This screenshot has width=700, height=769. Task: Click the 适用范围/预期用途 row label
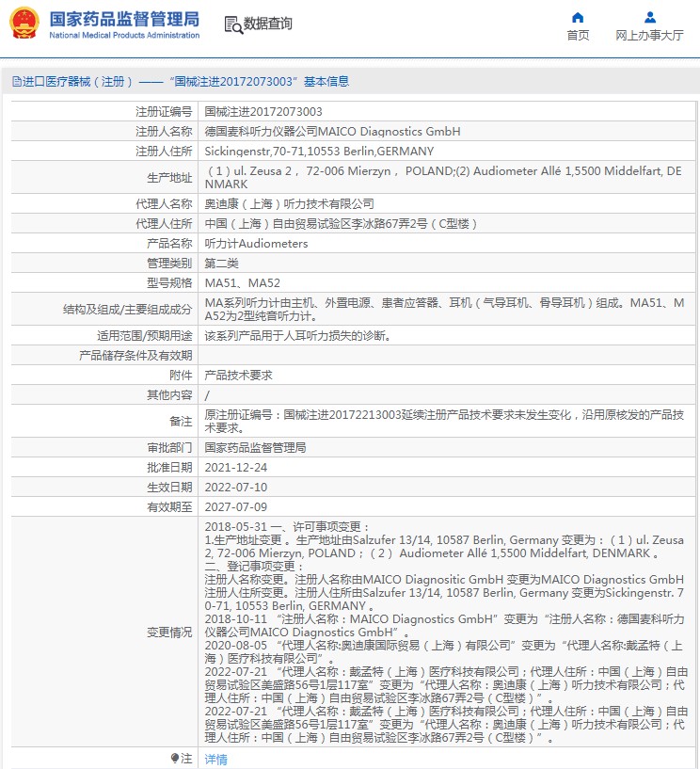[x=145, y=336]
